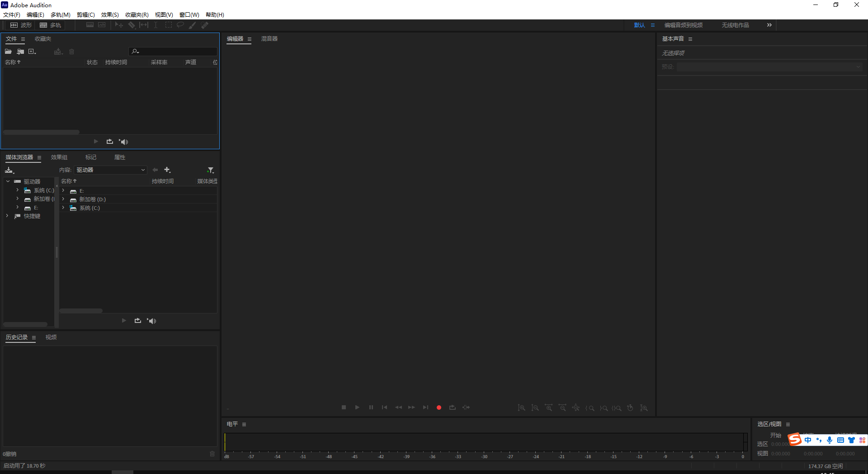This screenshot has width=868, height=474.
Task: Click the Open File icon in Files panel
Action: tap(8, 52)
